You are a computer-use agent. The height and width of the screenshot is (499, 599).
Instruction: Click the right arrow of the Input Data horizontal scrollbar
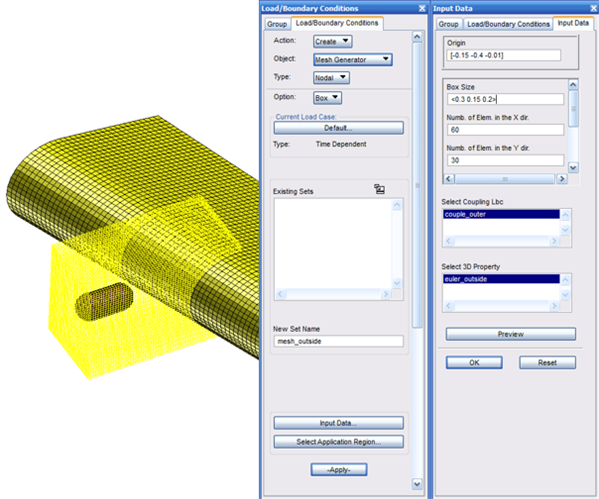point(562,178)
